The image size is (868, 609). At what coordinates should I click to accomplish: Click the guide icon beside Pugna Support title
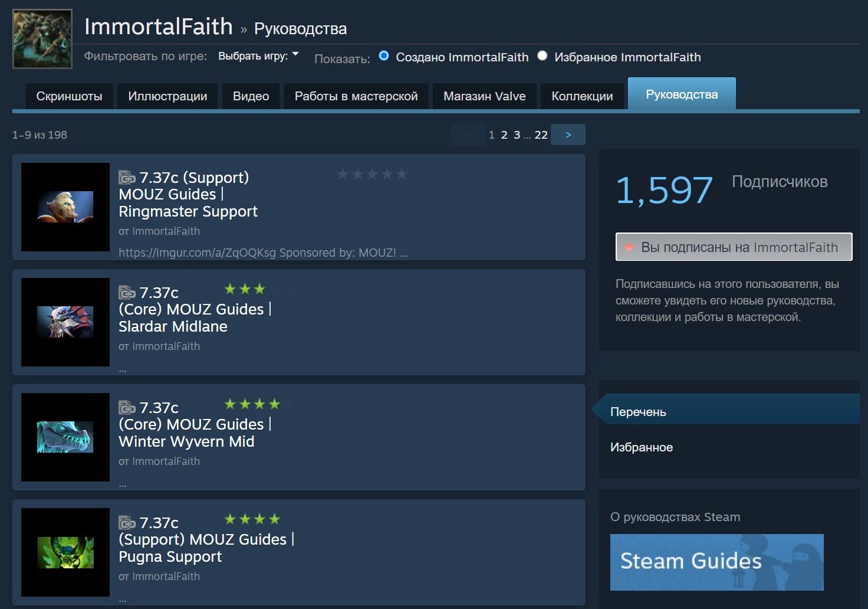[x=127, y=522]
